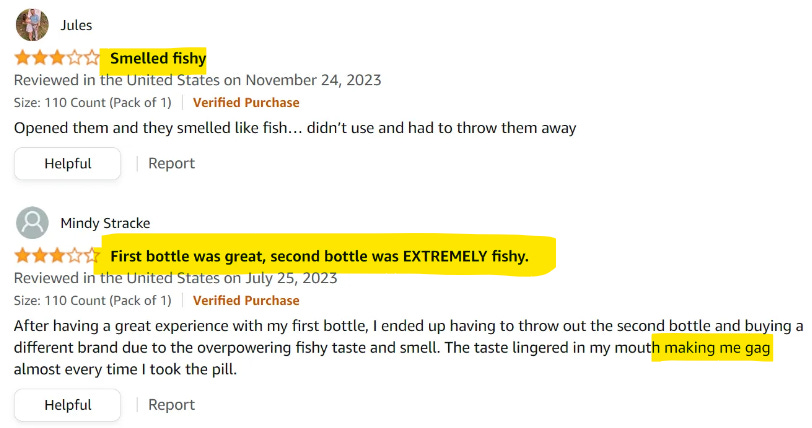
Task: Click the highlighted "making me gag" text
Action: [x=714, y=349]
